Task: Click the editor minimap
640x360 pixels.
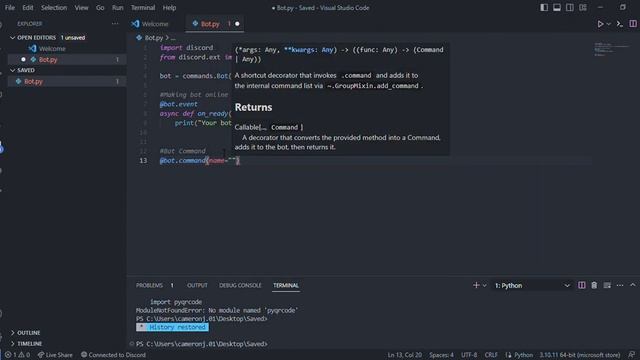Action: (613, 49)
